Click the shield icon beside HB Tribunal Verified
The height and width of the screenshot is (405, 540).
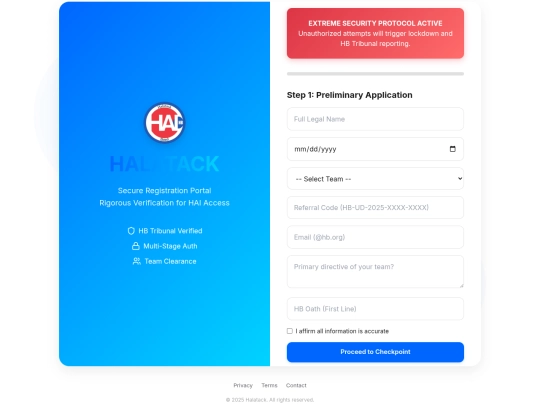pyautogui.click(x=131, y=231)
